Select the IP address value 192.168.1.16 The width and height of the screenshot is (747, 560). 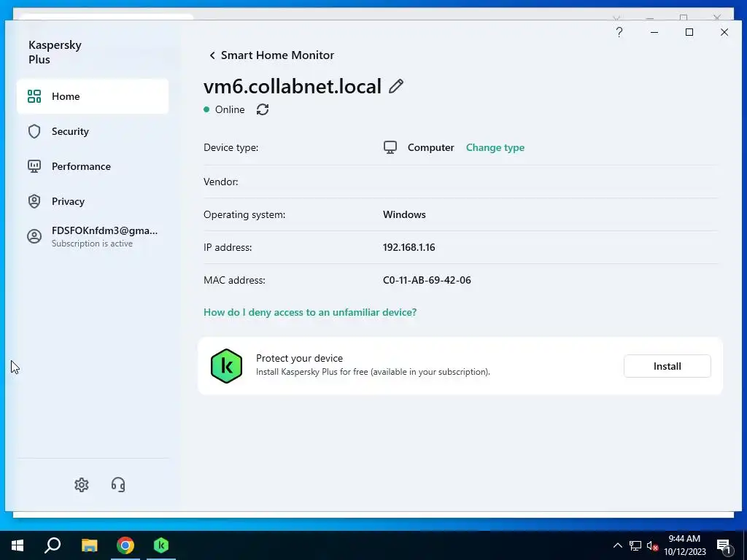[x=409, y=248]
